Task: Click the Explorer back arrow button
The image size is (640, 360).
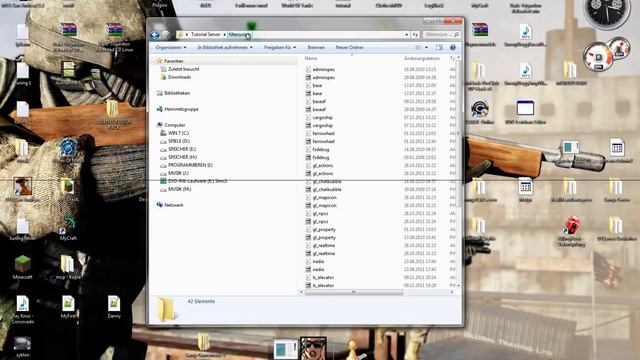Action: (x=155, y=35)
